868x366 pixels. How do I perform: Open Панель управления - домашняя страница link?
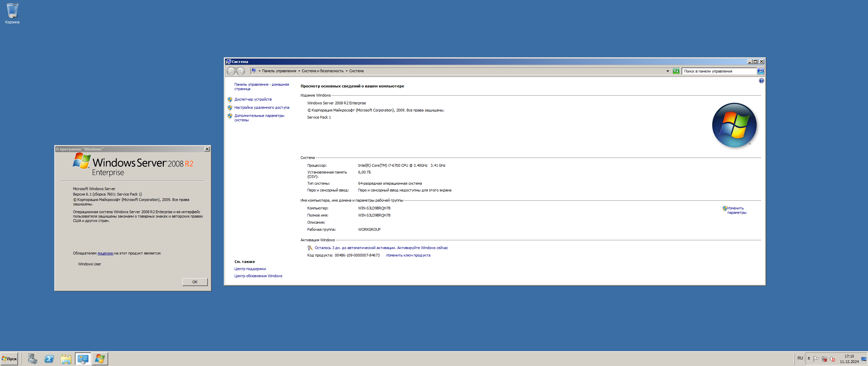(261, 87)
